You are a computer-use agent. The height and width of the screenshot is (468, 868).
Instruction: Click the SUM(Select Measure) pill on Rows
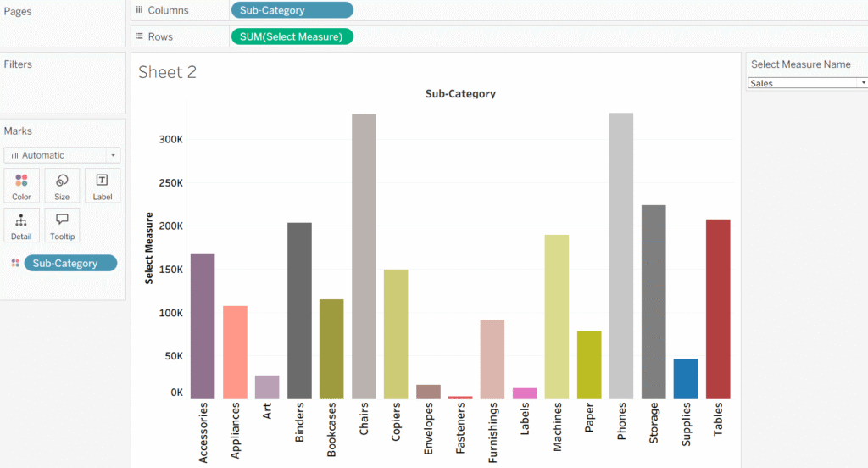pos(292,36)
